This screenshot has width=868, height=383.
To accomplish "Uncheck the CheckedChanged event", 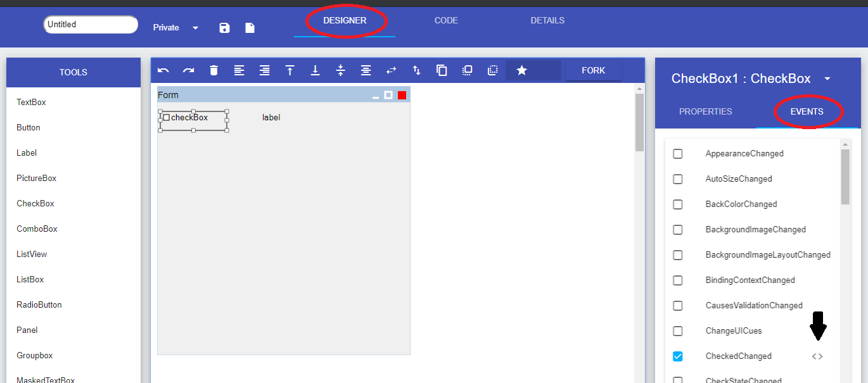I will point(677,356).
